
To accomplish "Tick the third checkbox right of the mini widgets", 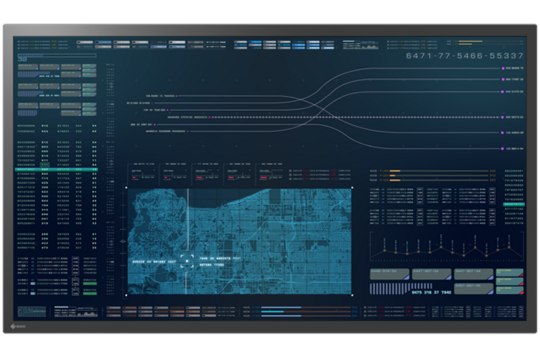I will [290, 179].
